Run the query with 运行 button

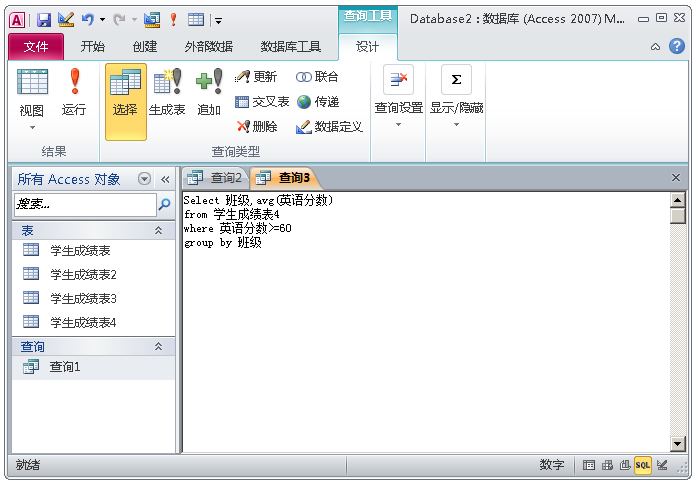pyautogui.click(x=74, y=92)
